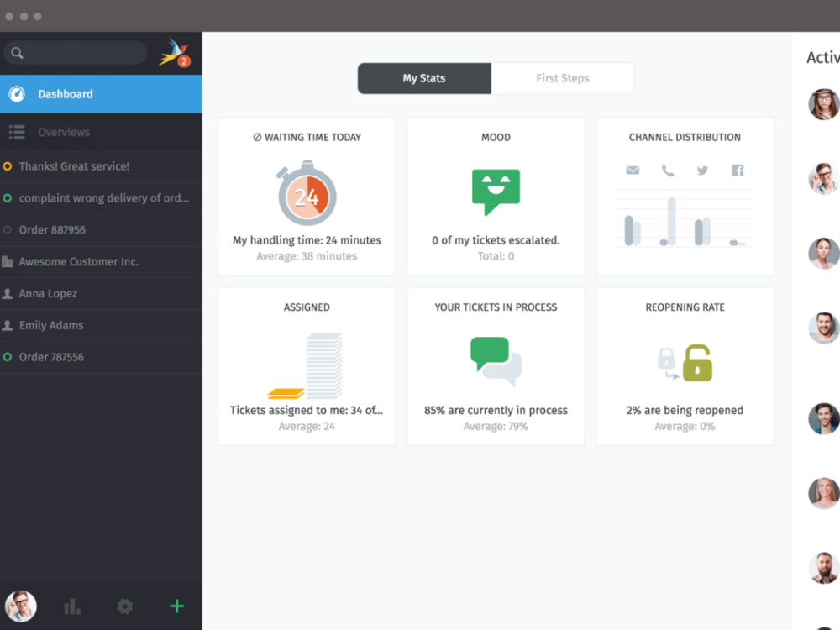840x630 pixels.
Task: Open the Order 787556 ticket
Action: pyautogui.click(x=101, y=357)
